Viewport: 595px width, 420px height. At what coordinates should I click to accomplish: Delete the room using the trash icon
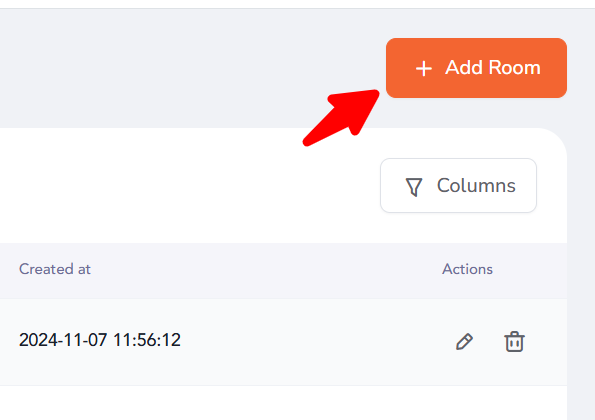pyautogui.click(x=514, y=342)
